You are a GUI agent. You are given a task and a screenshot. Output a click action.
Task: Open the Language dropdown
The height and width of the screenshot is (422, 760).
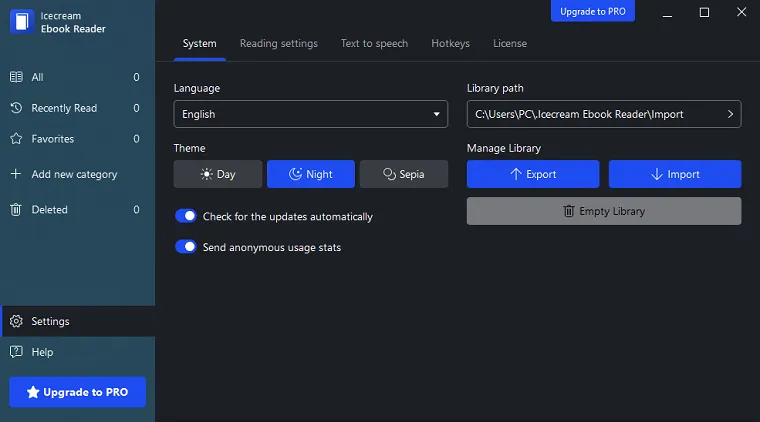[311, 114]
